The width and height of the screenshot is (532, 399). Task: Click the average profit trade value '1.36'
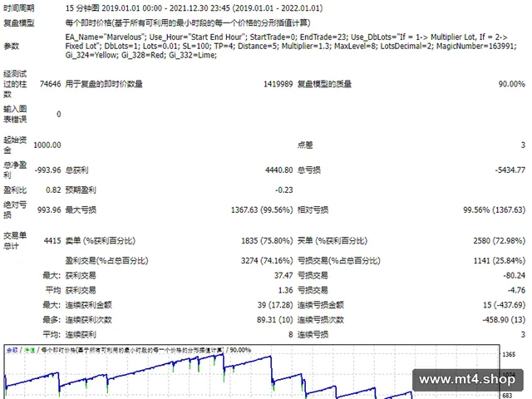click(x=286, y=290)
